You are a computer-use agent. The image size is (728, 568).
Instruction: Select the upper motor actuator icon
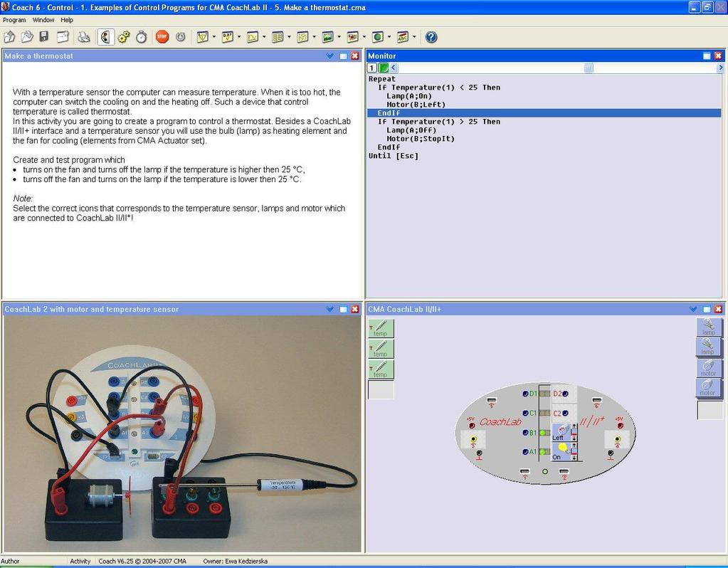[709, 368]
